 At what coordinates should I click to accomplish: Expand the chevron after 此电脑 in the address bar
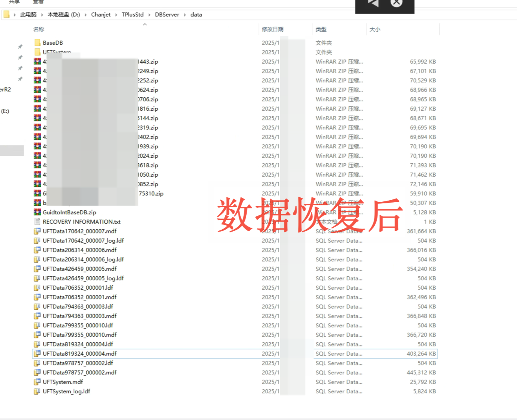pyautogui.click(x=42, y=15)
